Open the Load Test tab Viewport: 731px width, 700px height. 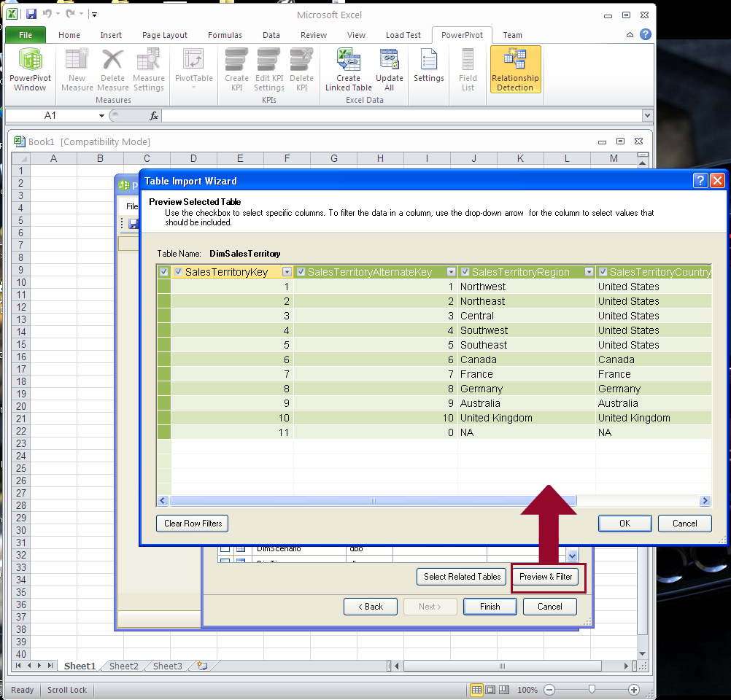(x=403, y=35)
